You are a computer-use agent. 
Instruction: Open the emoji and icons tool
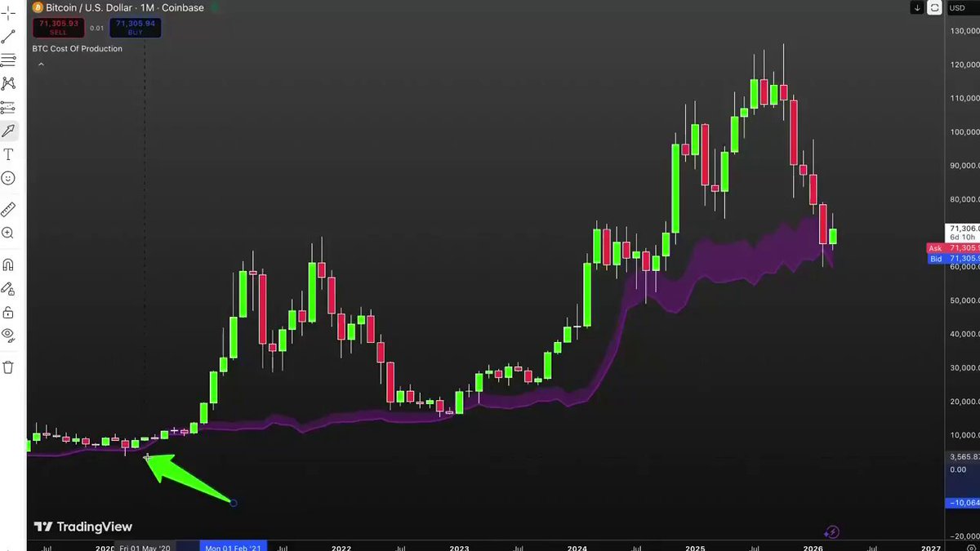click(x=8, y=178)
